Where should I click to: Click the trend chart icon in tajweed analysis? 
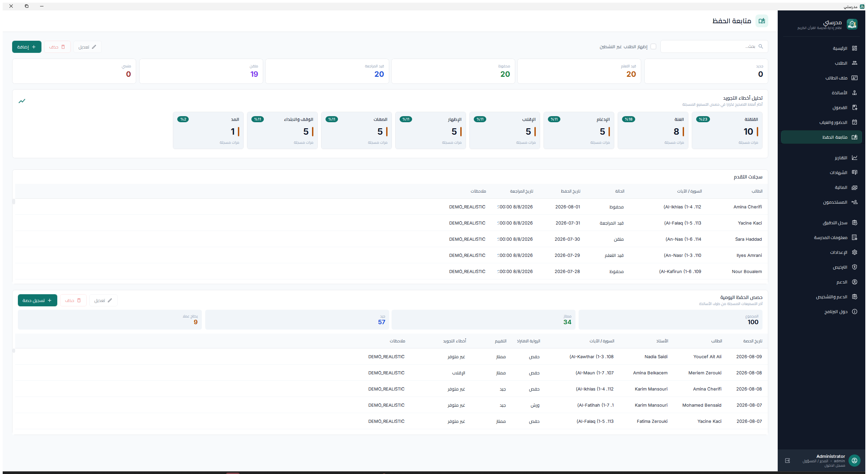(x=22, y=101)
